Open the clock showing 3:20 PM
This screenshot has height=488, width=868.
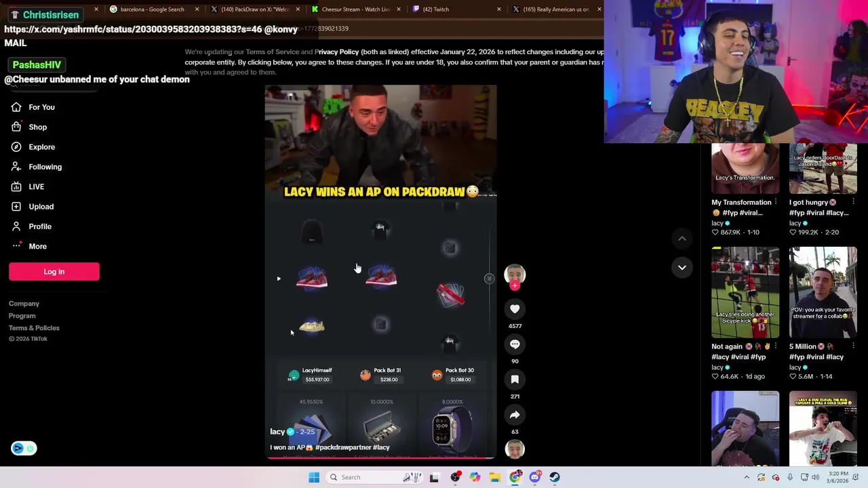[838, 477]
